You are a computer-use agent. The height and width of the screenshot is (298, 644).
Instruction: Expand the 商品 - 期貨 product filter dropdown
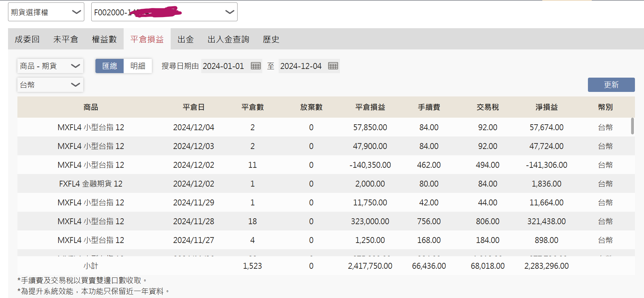click(x=50, y=66)
